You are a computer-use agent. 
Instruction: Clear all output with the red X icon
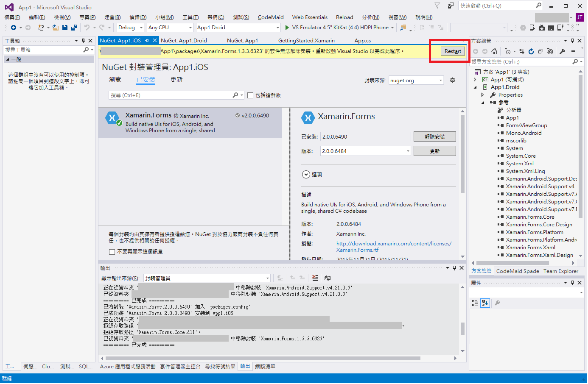click(315, 278)
